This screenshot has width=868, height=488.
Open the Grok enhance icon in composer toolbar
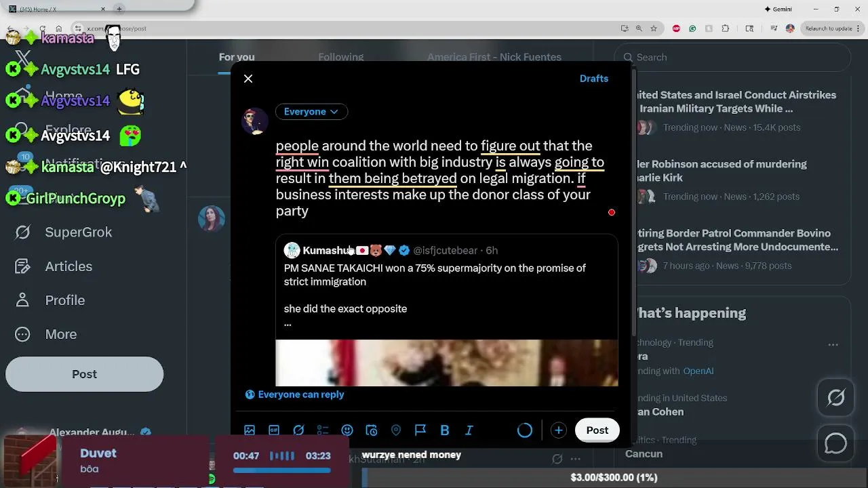click(x=298, y=430)
